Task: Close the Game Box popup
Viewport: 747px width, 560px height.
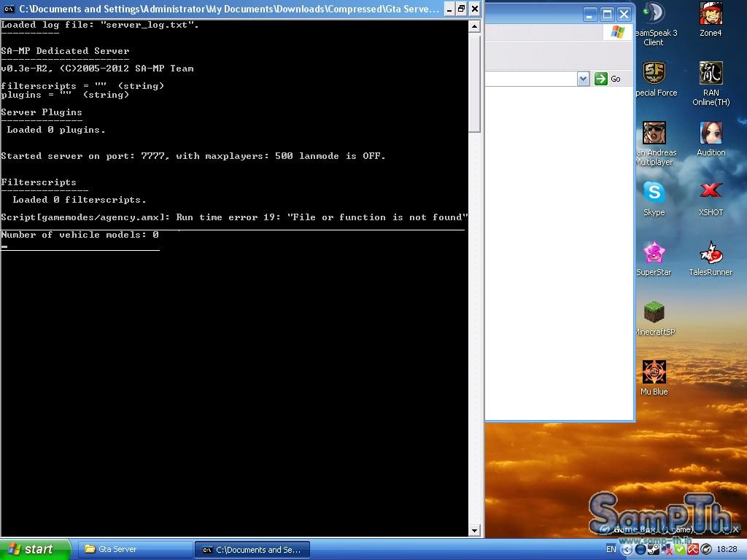Action: pos(735,529)
